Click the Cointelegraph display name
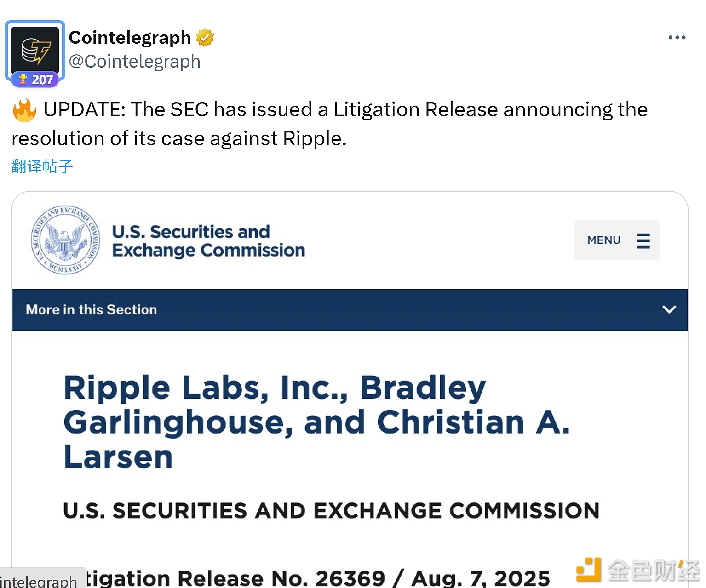Screen dimensions: 706x588 point(130,38)
